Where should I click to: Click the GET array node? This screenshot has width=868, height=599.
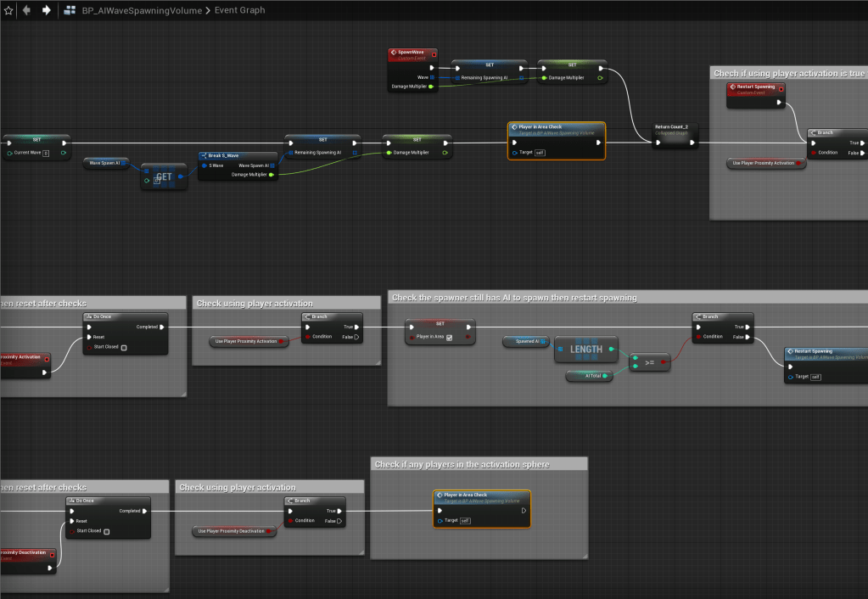point(164,177)
